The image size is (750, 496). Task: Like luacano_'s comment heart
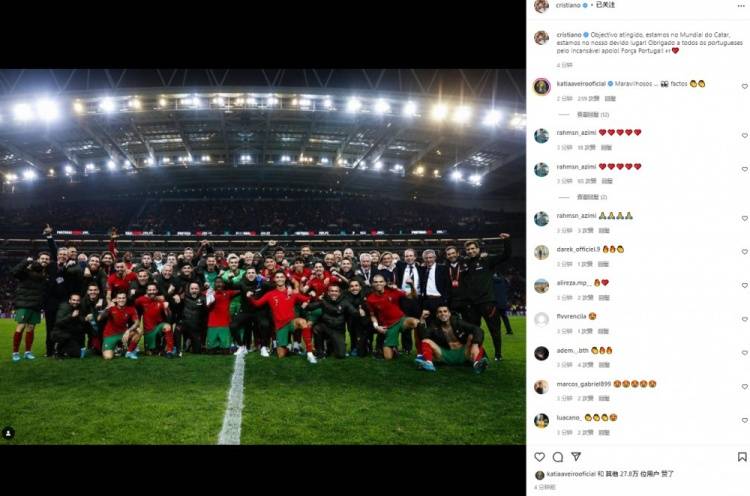[x=744, y=420]
